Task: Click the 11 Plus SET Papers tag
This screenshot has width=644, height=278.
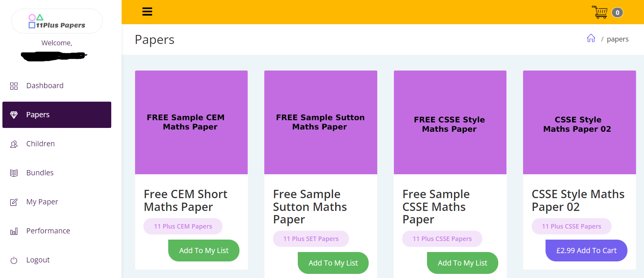Action: point(311,239)
